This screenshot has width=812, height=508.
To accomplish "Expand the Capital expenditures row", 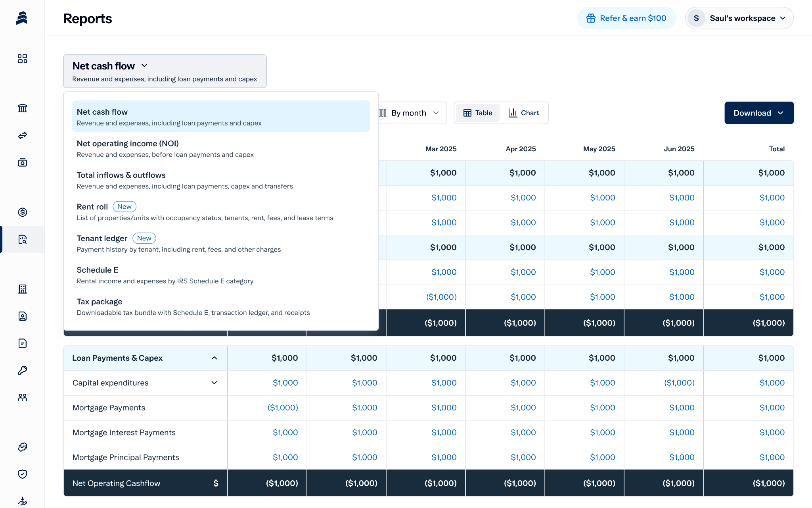I will (214, 383).
